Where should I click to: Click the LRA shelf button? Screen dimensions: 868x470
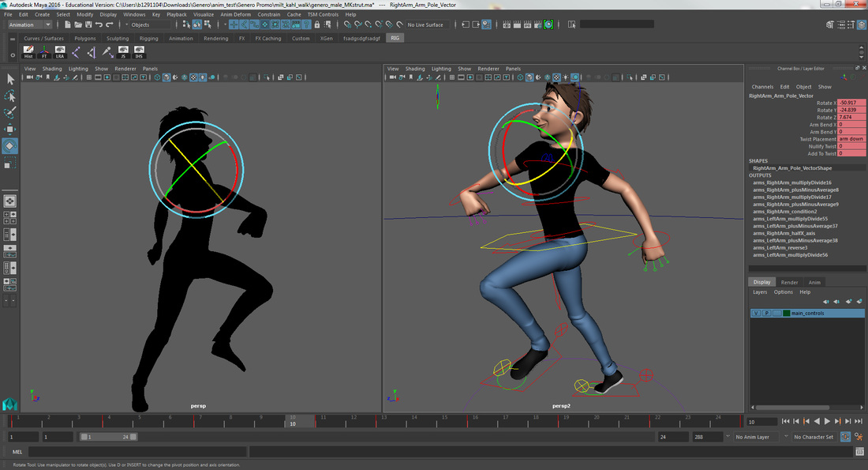[x=60, y=52]
